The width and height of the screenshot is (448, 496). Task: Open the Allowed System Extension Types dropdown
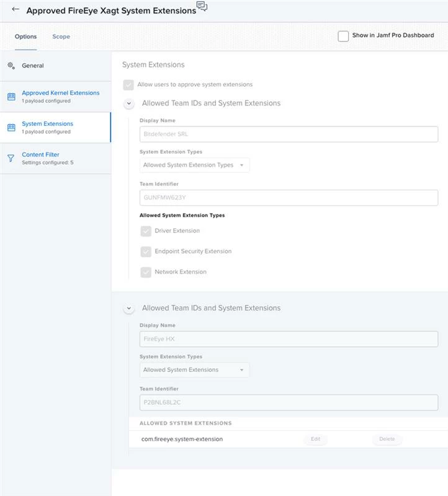pos(194,165)
